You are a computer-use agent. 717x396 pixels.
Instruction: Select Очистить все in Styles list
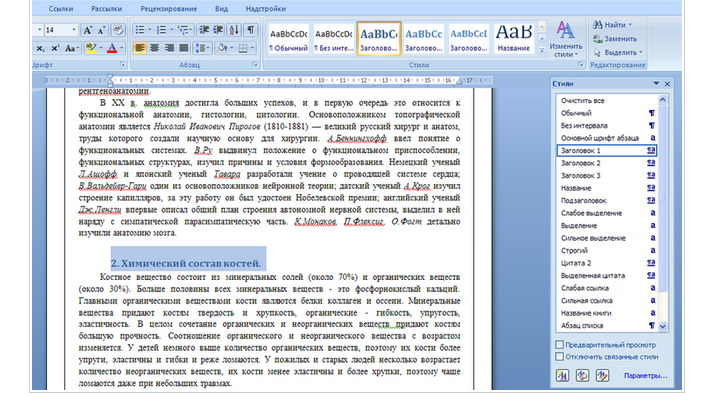coord(607,101)
